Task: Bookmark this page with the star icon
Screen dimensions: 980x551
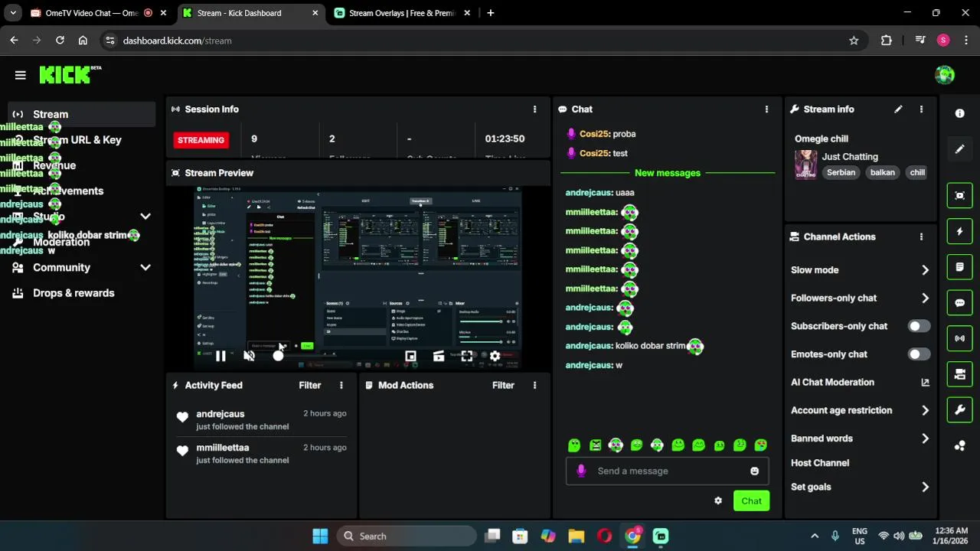Action: [x=854, y=41]
